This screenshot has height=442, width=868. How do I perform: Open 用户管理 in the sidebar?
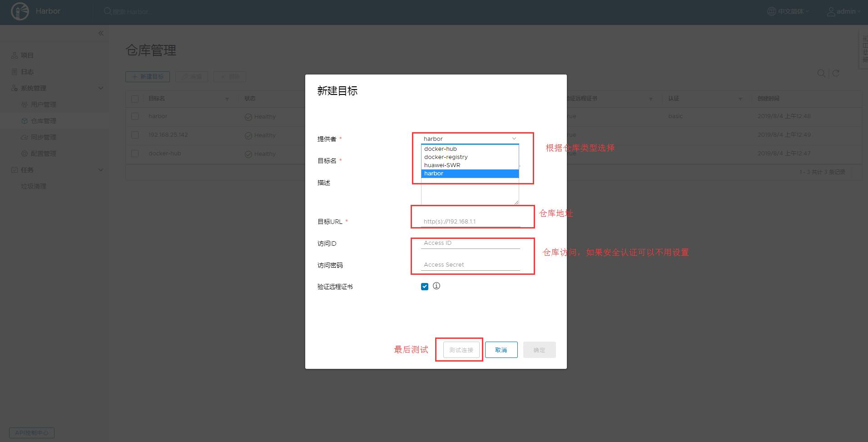[x=44, y=104]
